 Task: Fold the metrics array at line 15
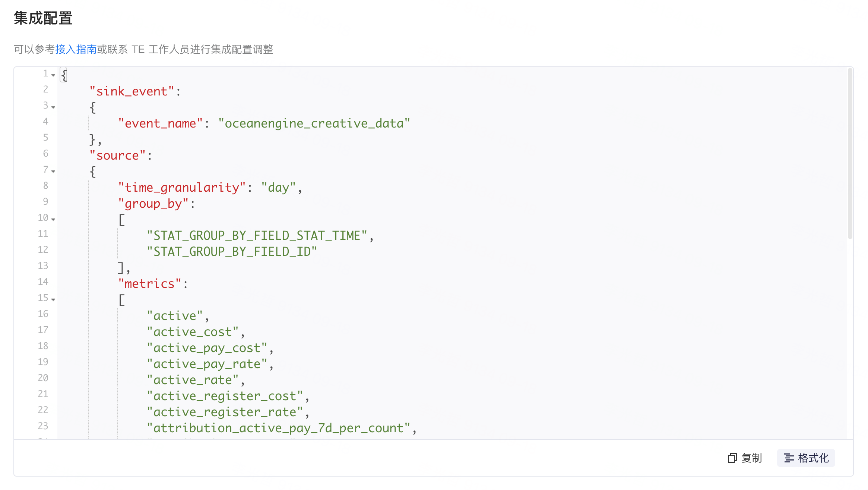click(53, 300)
